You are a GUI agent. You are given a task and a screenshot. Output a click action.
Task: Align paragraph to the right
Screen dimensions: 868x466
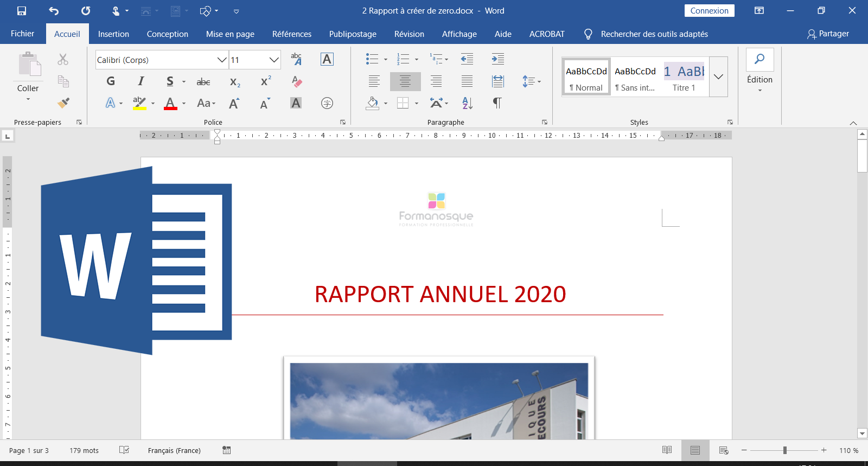(x=436, y=81)
